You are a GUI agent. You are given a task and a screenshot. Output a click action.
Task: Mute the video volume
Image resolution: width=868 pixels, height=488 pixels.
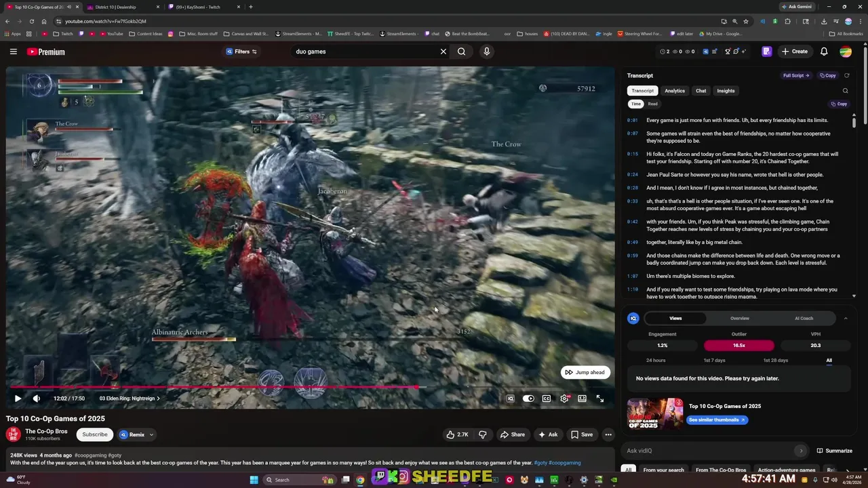coord(37,399)
